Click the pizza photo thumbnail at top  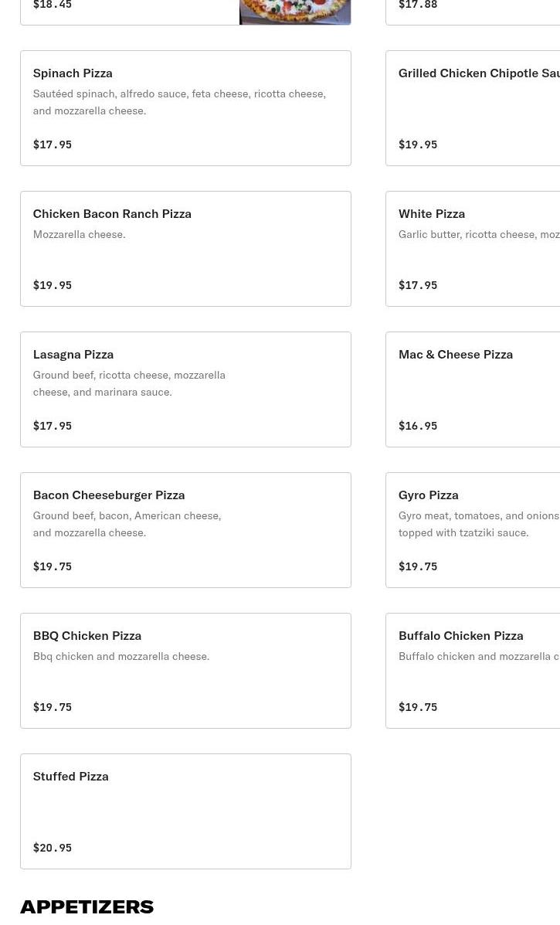click(x=295, y=12)
